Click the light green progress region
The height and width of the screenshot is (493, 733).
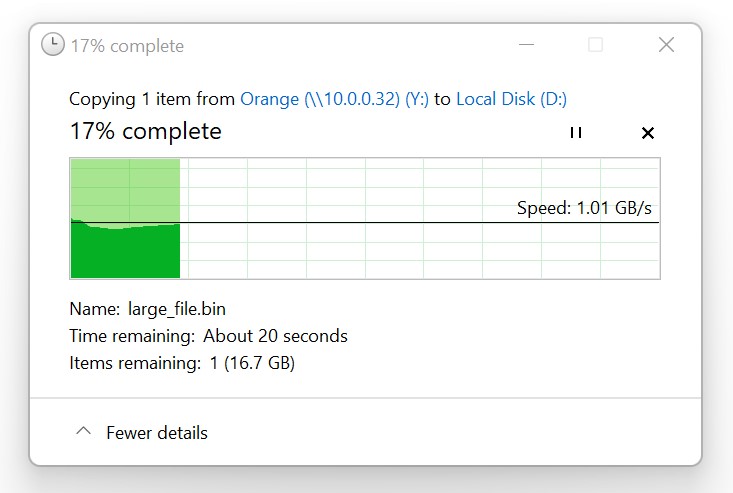point(125,189)
